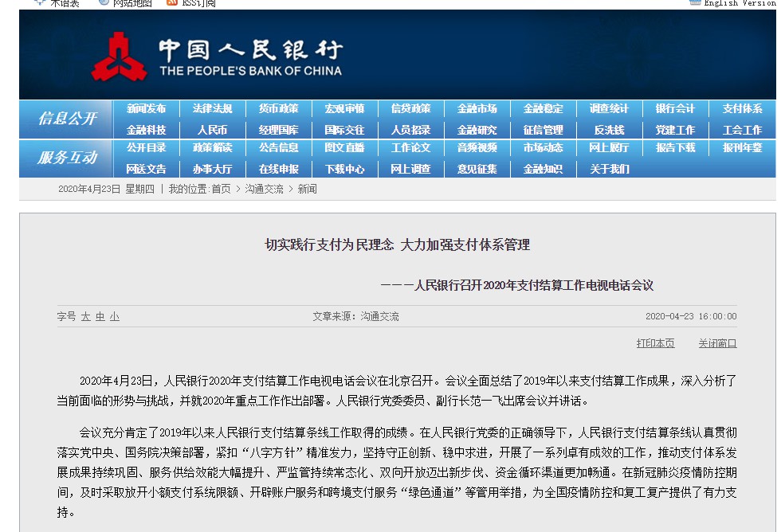Open 公开目录 under 服务互动
The width and height of the screenshot is (781, 532).
coord(146,148)
